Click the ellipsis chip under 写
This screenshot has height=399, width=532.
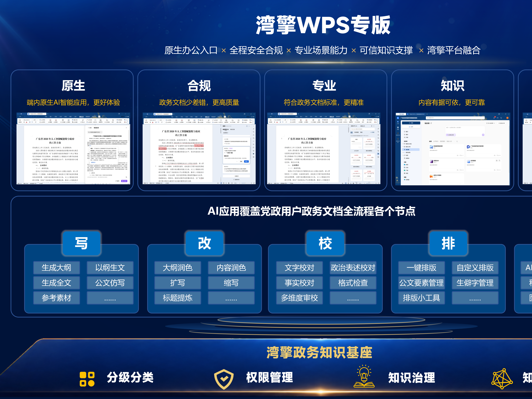coord(110,298)
